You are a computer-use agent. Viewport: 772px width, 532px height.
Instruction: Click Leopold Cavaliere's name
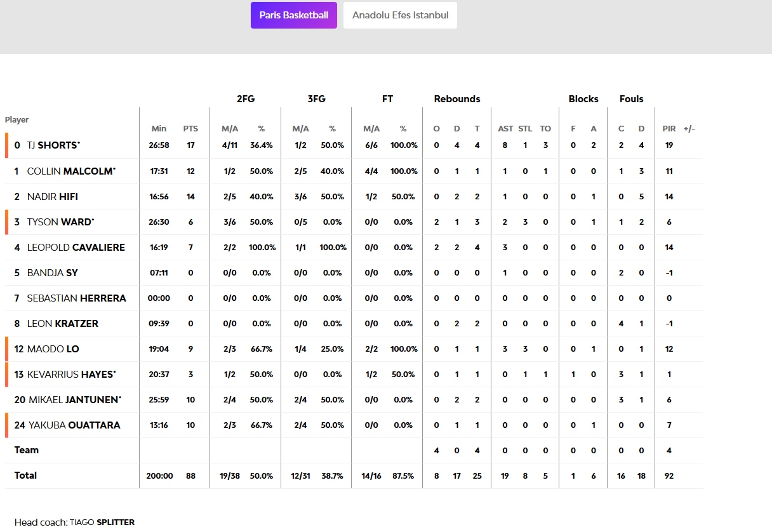click(76, 248)
